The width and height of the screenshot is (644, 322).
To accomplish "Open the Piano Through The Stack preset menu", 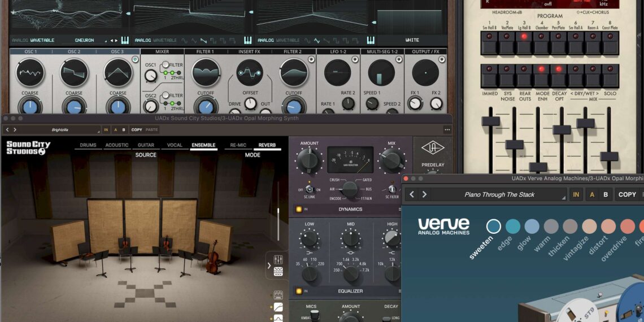I will (499, 194).
